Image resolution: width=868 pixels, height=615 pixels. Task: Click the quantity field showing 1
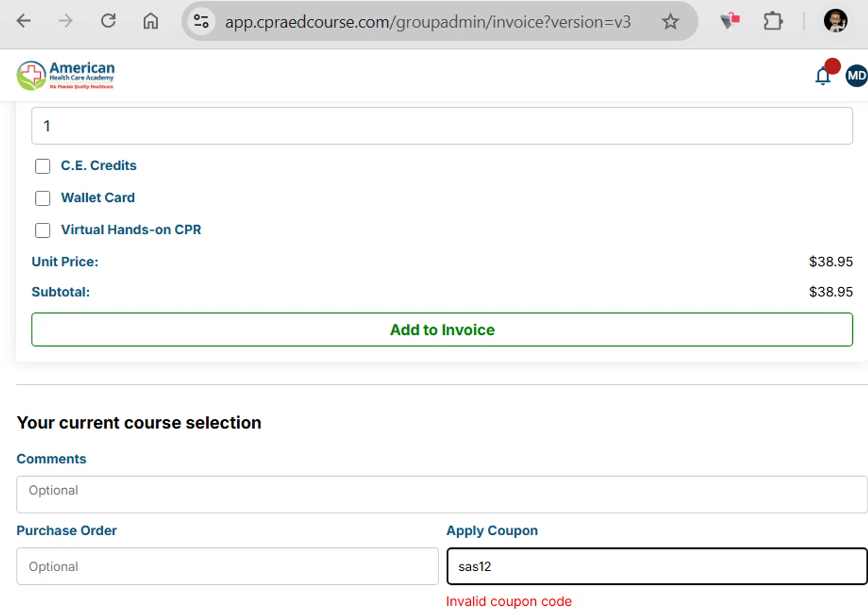442,126
